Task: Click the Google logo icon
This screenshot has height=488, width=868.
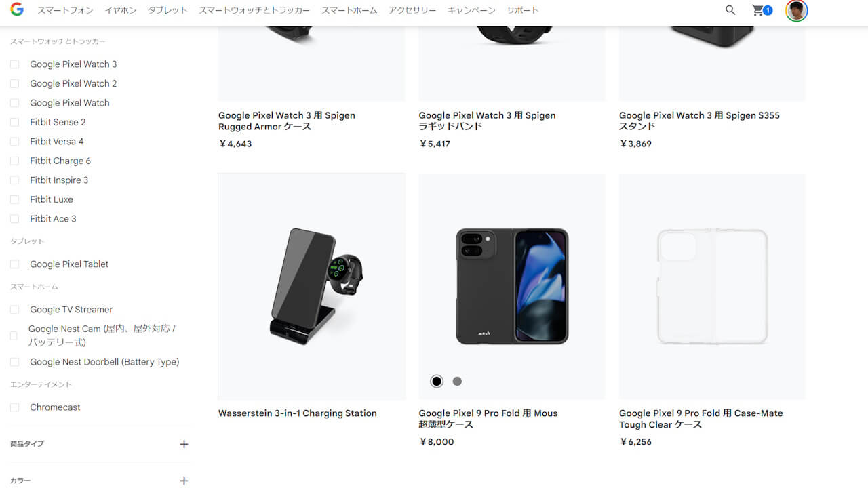Action: (x=17, y=9)
